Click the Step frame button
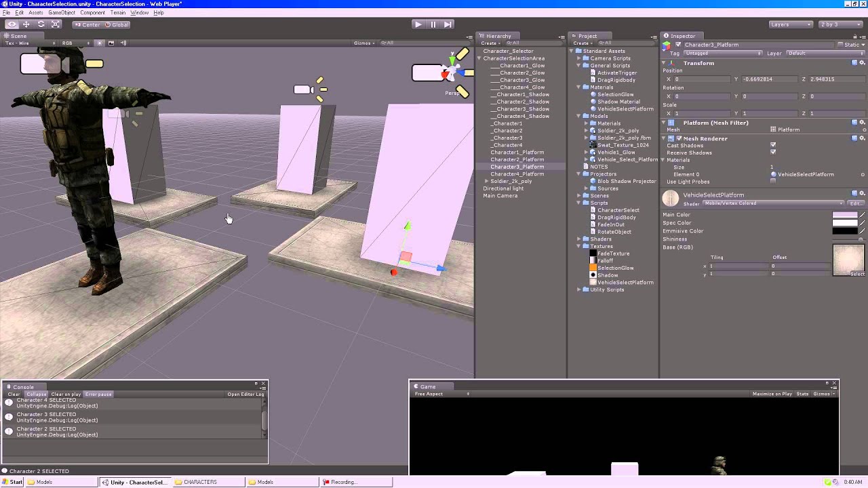868x488 pixels. (x=448, y=24)
